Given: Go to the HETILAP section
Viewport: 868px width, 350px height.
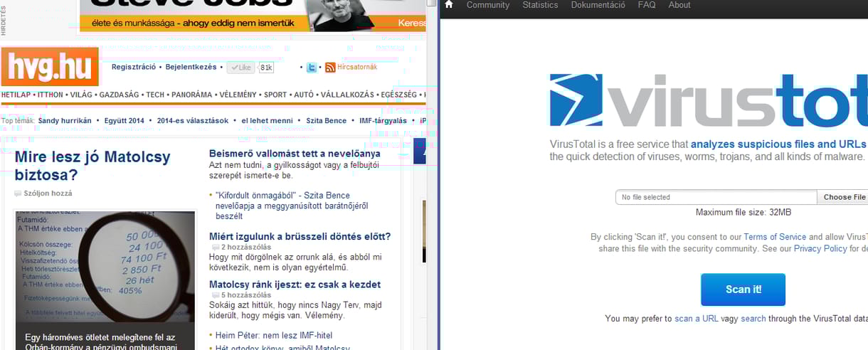Looking at the screenshot, I should click(x=16, y=95).
